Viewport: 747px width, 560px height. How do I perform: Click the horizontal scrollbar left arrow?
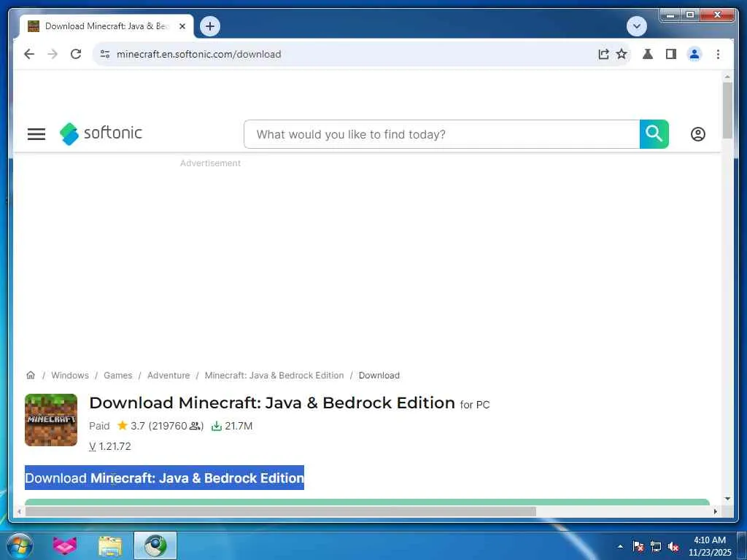[19, 511]
